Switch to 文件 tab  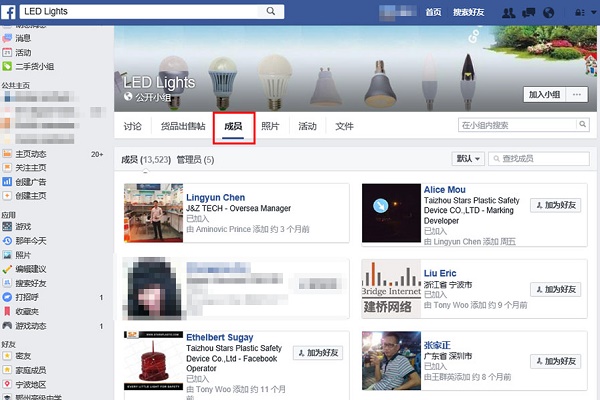(x=344, y=126)
